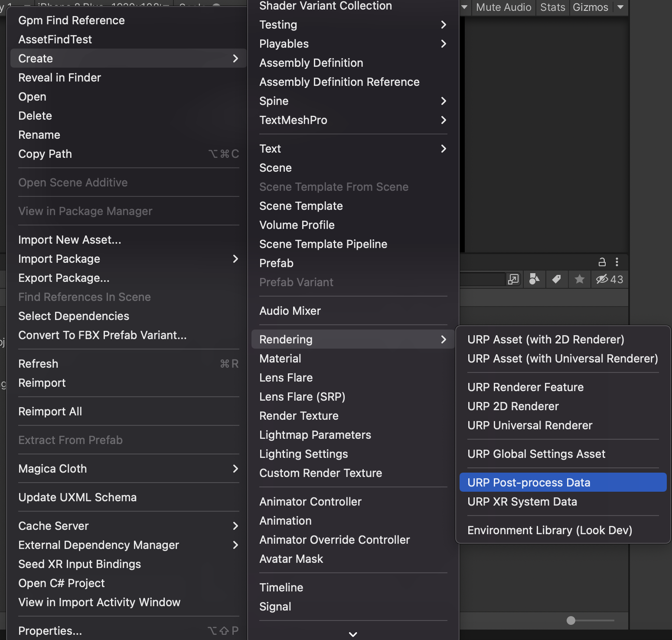This screenshot has width=672, height=640.
Task: Expand the Import Package submenu
Action: pyautogui.click(x=129, y=259)
